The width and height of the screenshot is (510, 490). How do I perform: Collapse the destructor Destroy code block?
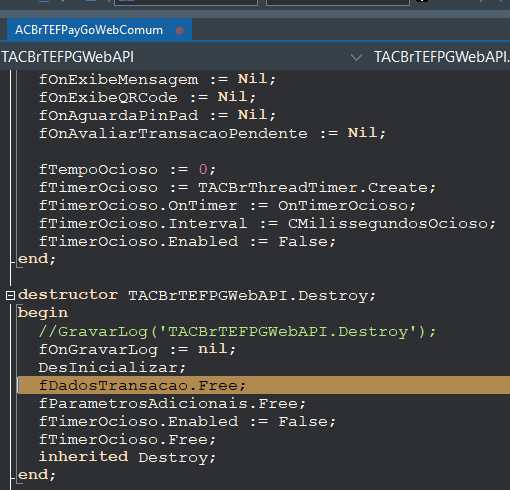pyautogui.click(x=10, y=295)
